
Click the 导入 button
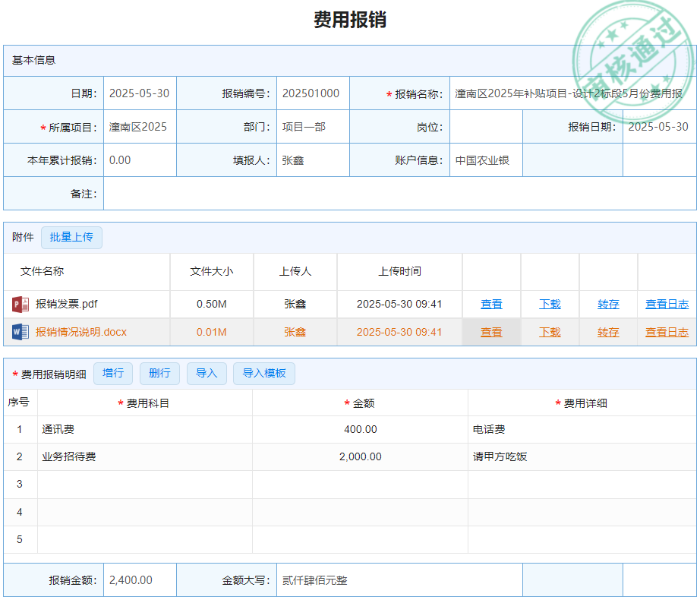click(207, 374)
